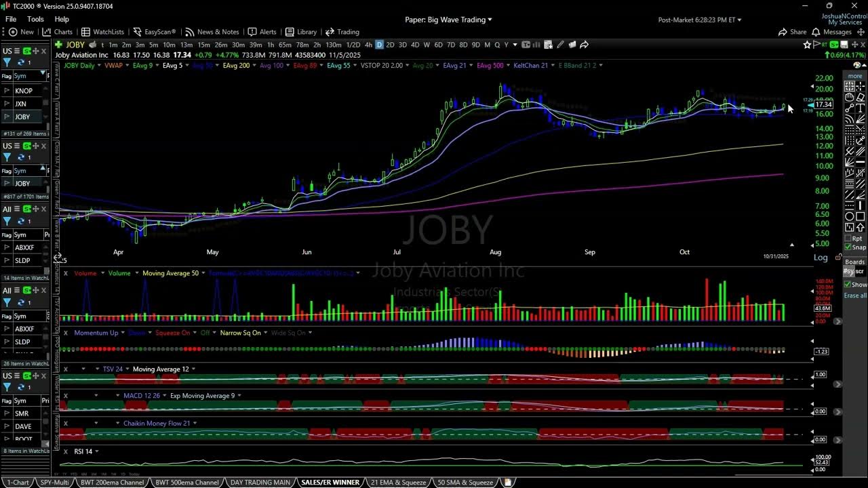Select the up-arrow annotation tool

point(860,226)
